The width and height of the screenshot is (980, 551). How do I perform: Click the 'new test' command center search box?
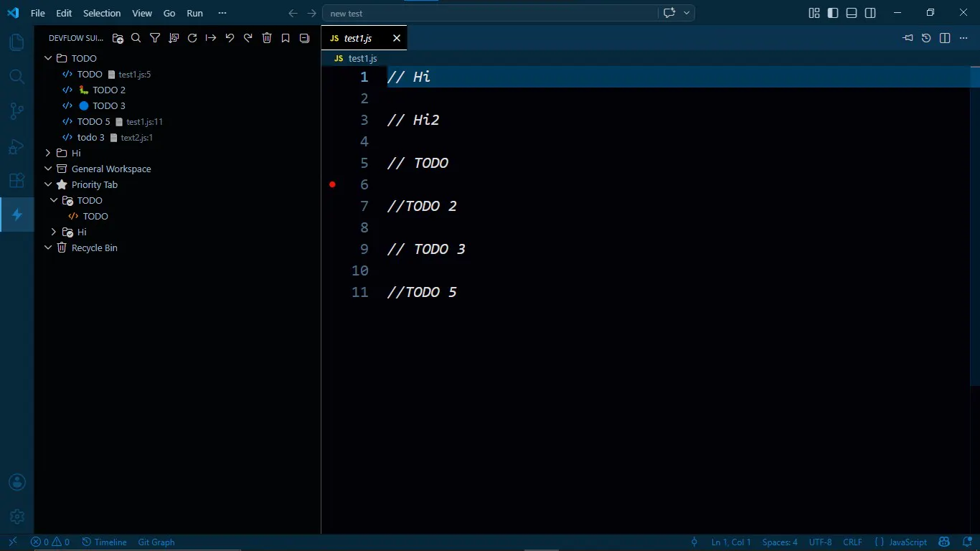490,13
